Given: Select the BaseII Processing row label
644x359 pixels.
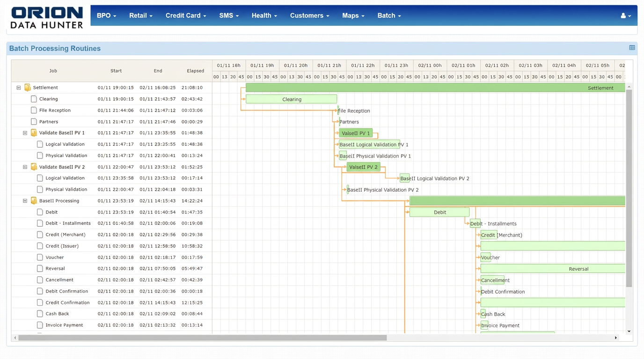Looking at the screenshot, I should tap(59, 201).
